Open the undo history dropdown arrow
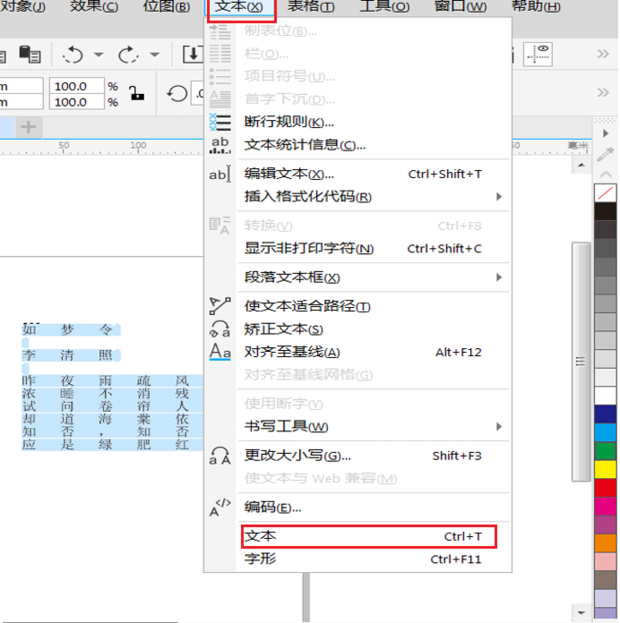Viewport: 620px width, 623px height. tap(99, 55)
